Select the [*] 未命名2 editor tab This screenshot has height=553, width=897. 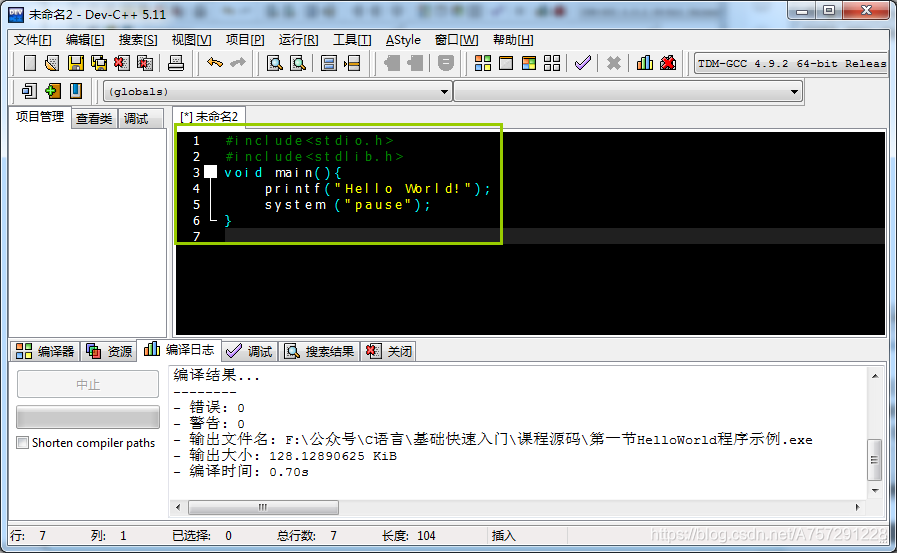(x=209, y=117)
